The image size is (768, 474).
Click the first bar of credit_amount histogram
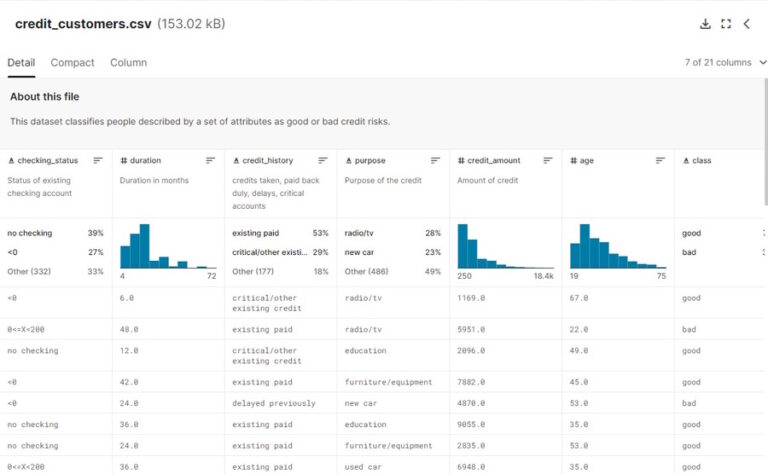click(463, 246)
